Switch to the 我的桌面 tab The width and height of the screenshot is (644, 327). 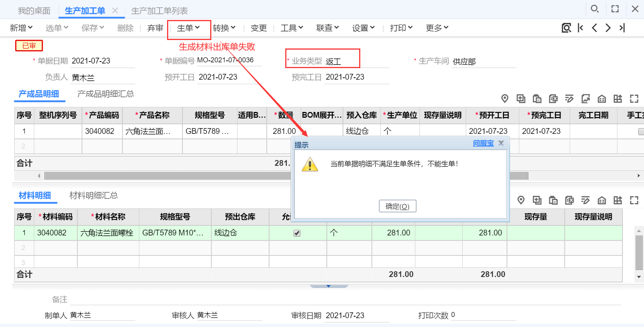(34, 11)
